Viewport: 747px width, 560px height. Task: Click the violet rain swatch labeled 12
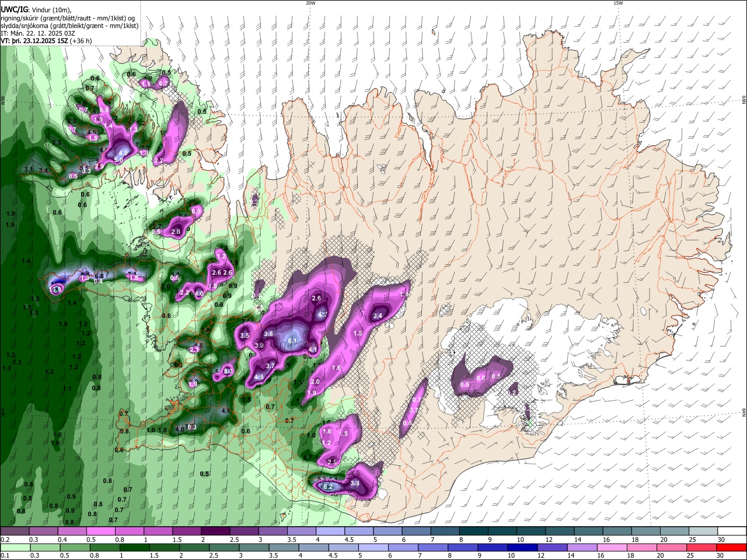coord(551,547)
